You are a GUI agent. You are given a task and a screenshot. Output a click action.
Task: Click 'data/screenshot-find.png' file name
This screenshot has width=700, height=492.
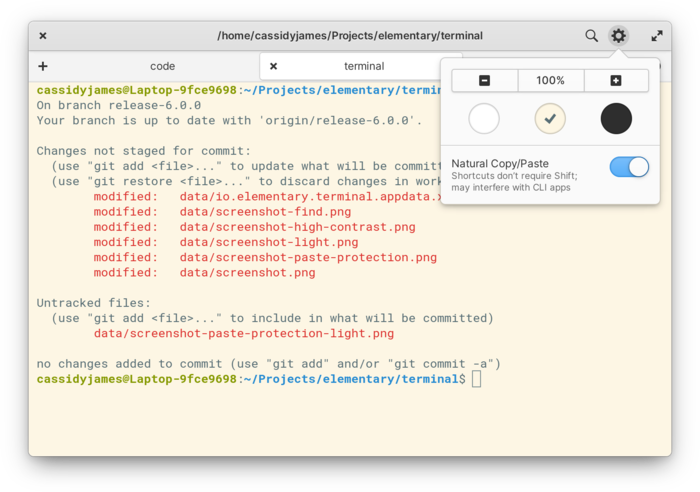[265, 212]
